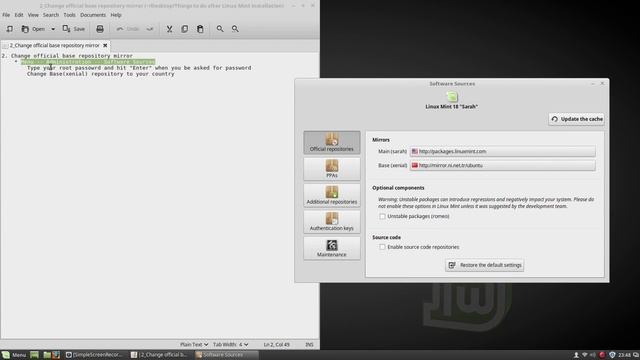Open the Additional repositories section
Image resolution: width=640 pixels, height=360 pixels.
(332, 195)
